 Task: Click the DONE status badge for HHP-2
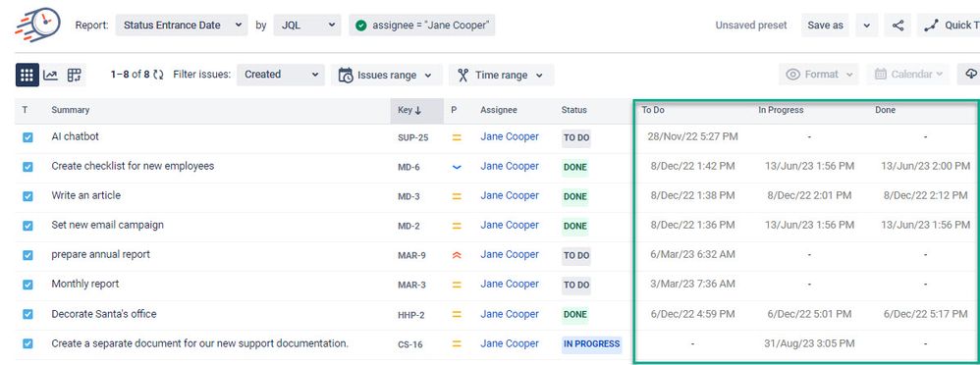point(575,314)
